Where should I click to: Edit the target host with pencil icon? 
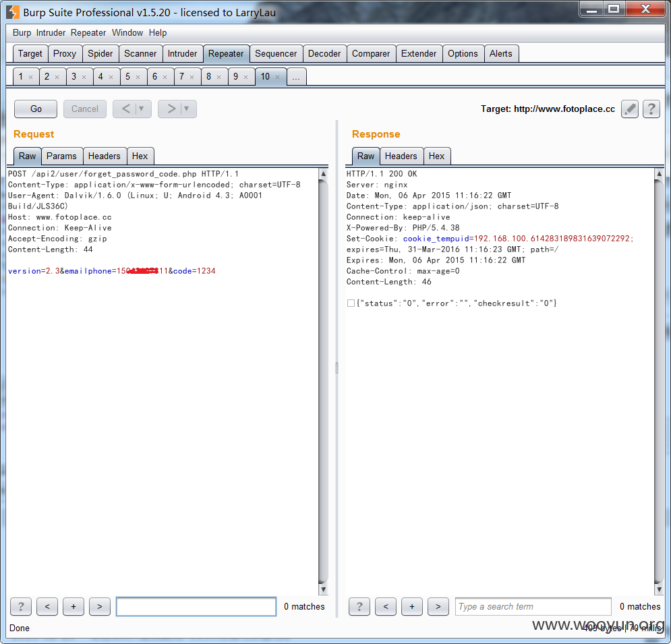[629, 109]
